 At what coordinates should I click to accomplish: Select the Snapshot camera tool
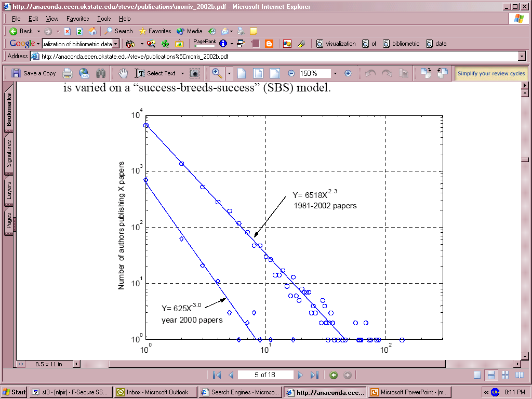(194, 73)
